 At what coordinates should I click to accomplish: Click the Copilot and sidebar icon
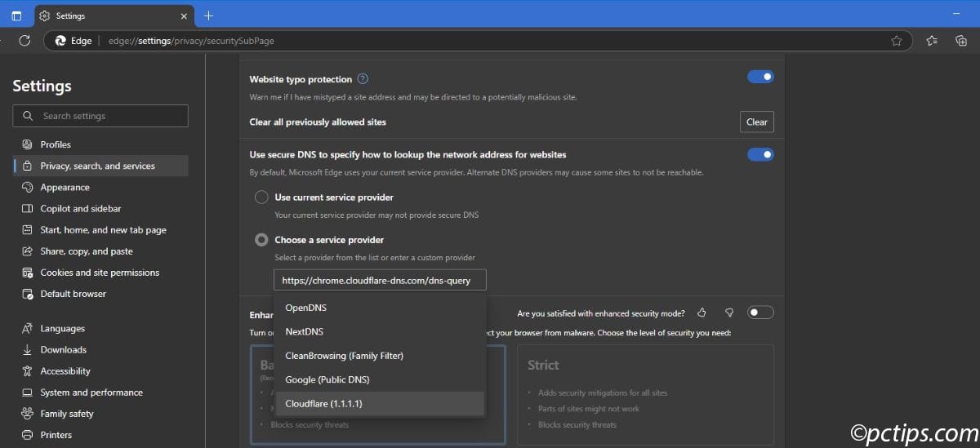(28, 208)
